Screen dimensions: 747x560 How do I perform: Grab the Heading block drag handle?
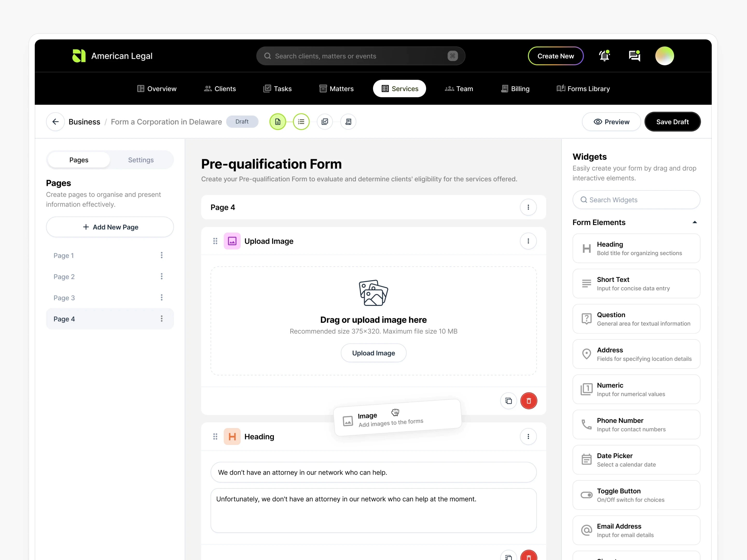[215, 436]
